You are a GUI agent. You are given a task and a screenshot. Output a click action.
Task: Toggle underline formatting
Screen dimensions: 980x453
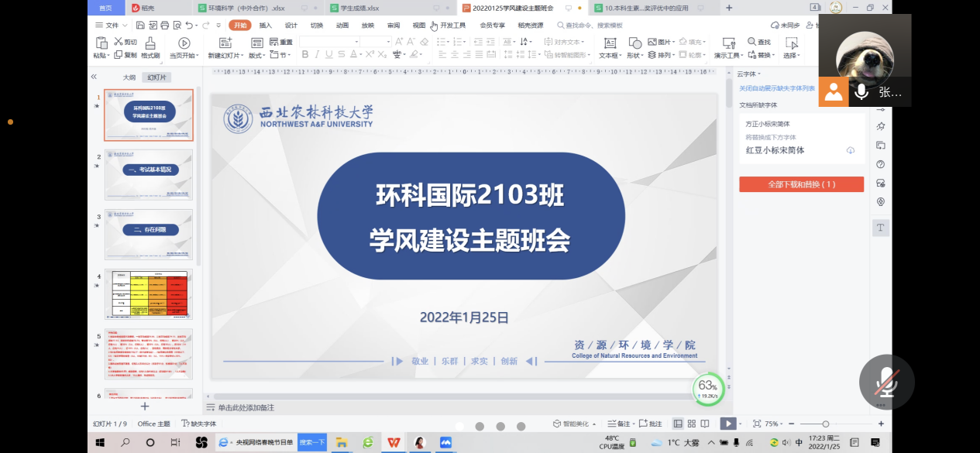coord(328,53)
